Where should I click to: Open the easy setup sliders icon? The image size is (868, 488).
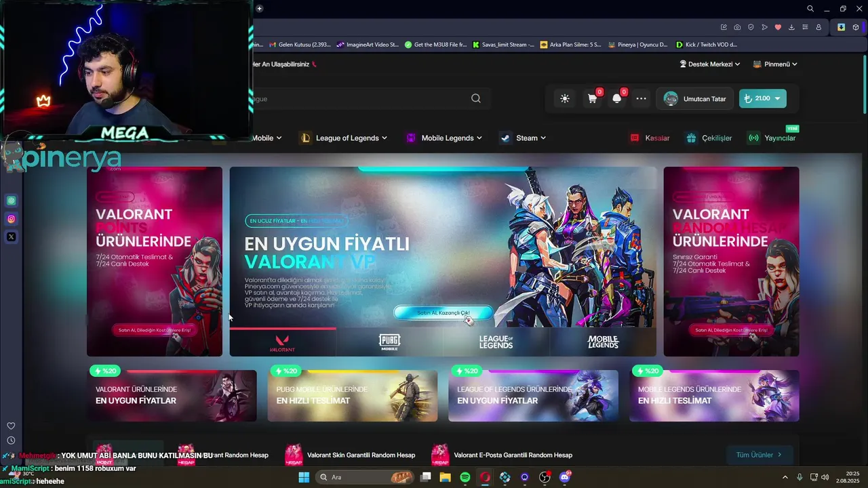[805, 27]
